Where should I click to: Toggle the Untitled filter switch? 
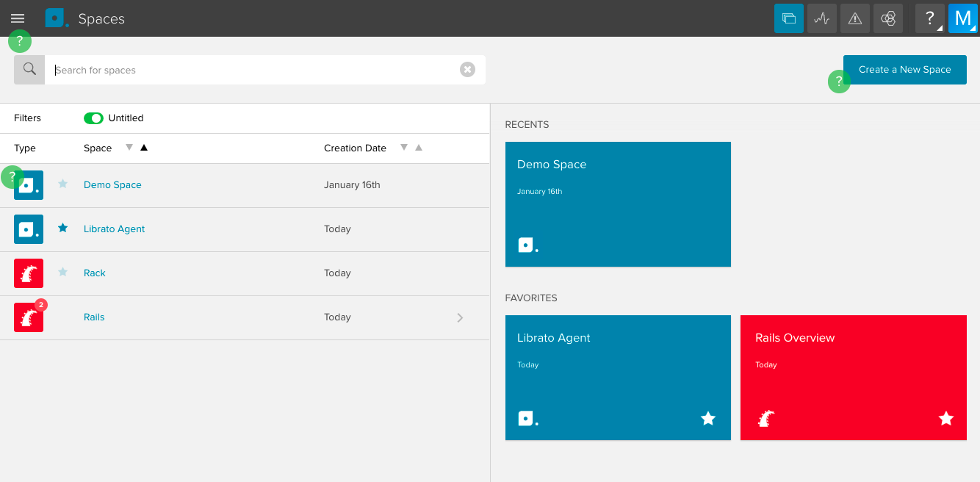(x=93, y=118)
